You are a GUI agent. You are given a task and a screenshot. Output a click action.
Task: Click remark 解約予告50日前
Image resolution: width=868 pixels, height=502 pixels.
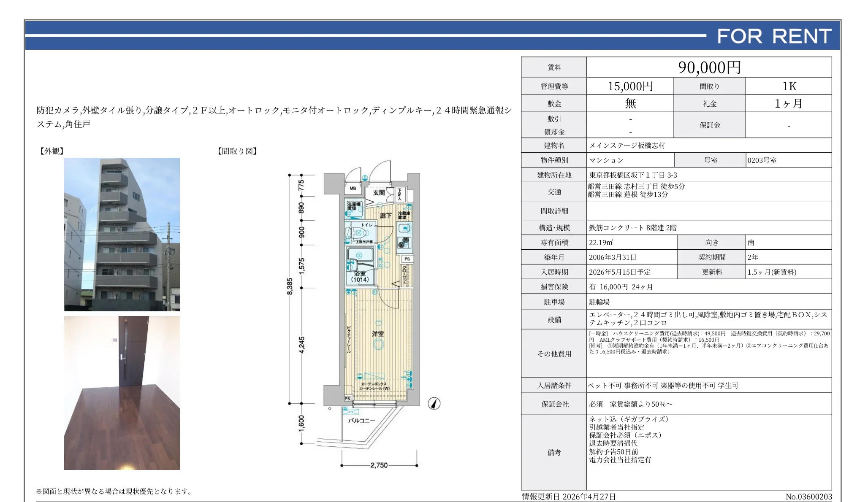(613, 452)
